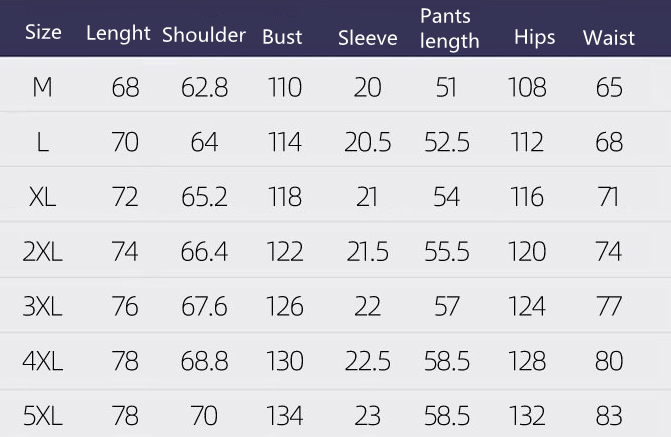
Task: Click shoulder value 62.8 for size M
Action: pos(204,88)
